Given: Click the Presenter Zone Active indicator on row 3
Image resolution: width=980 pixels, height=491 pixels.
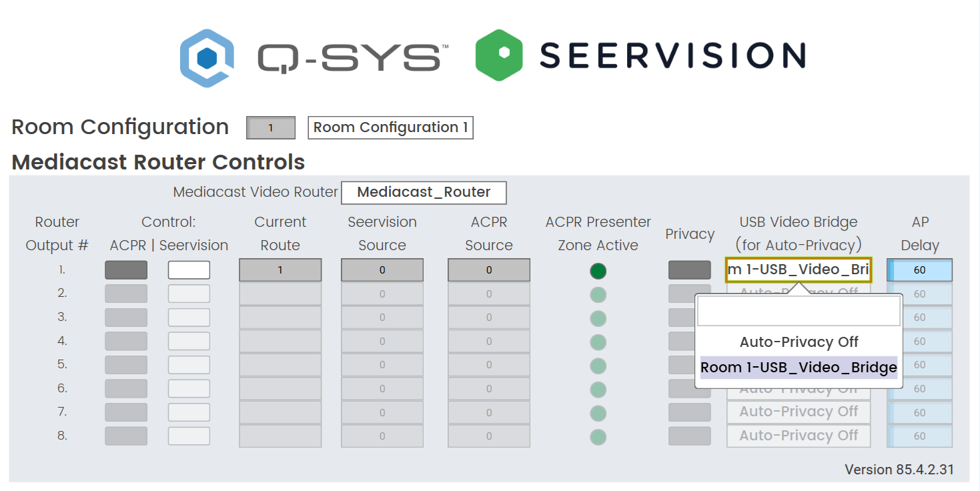Looking at the screenshot, I should click(598, 318).
